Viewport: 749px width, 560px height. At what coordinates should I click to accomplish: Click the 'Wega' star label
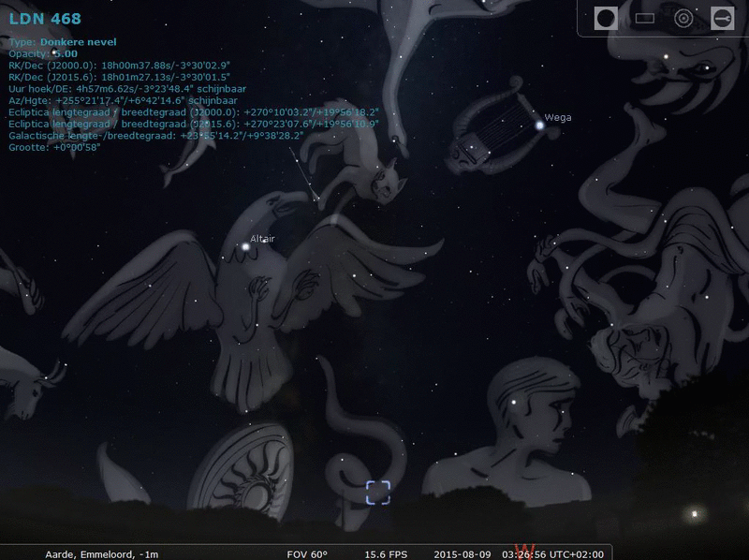(x=558, y=118)
